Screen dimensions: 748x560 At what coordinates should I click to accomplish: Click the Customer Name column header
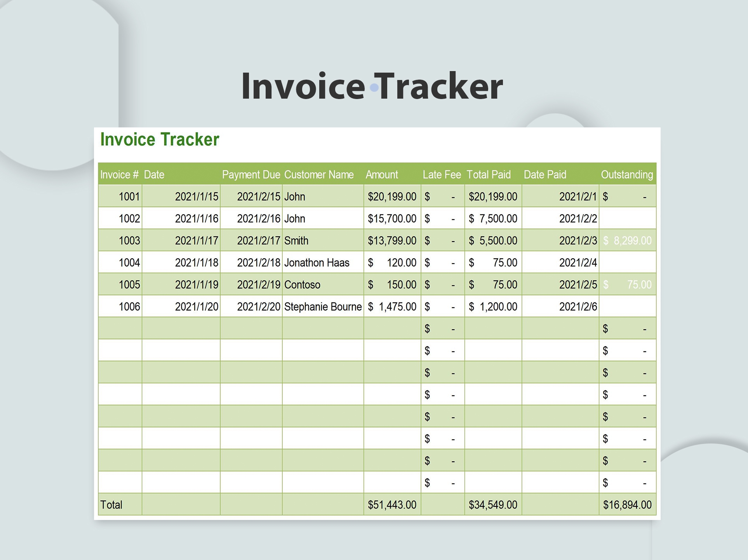(x=319, y=174)
